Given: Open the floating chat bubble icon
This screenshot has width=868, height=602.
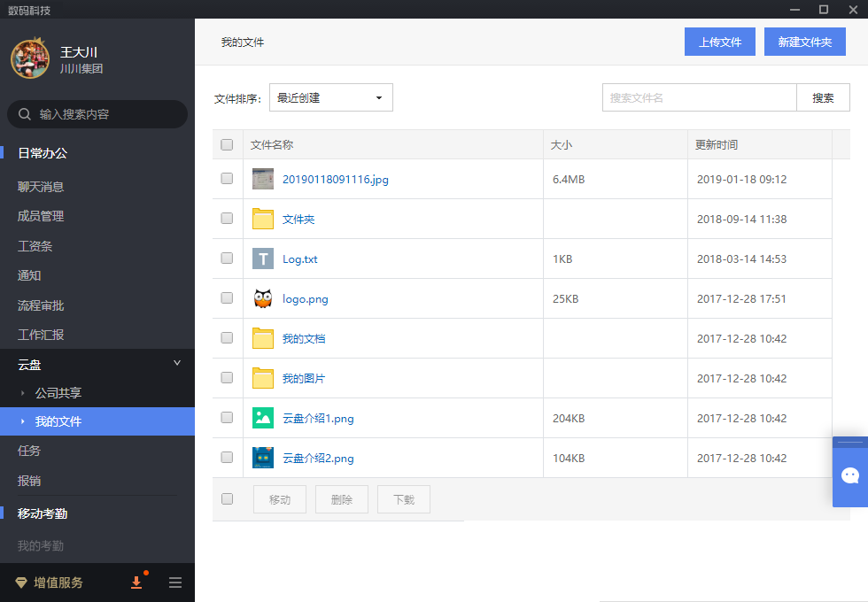Looking at the screenshot, I should tap(849, 475).
